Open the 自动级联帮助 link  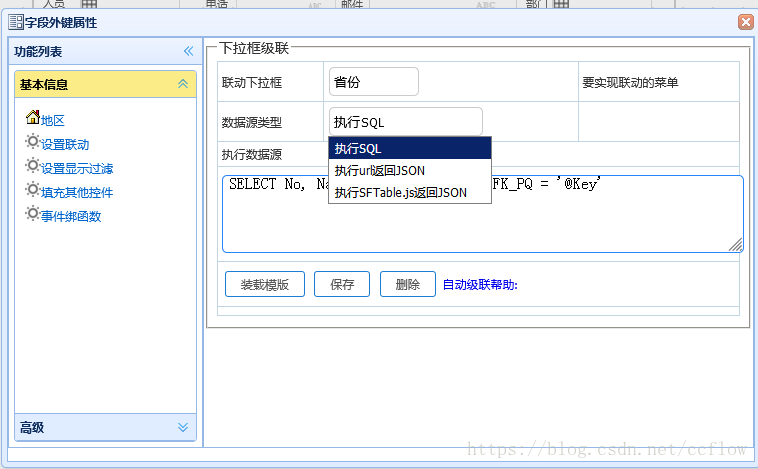tap(480, 285)
